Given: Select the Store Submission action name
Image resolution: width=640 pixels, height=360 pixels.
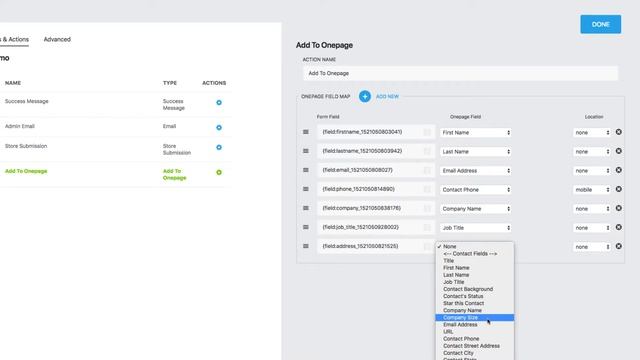Looking at the screenshot, I should (x=26, y=146).
